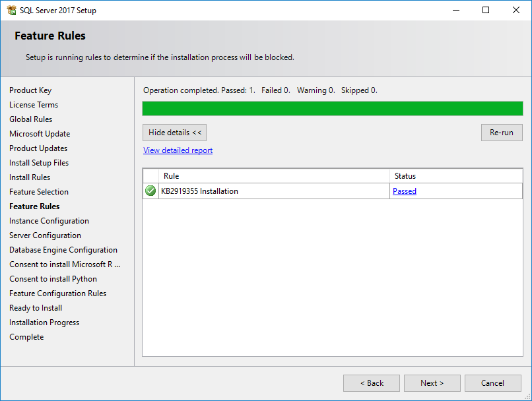Select Product Key in the sidebar
532x401 pixels.
(30, 90)
